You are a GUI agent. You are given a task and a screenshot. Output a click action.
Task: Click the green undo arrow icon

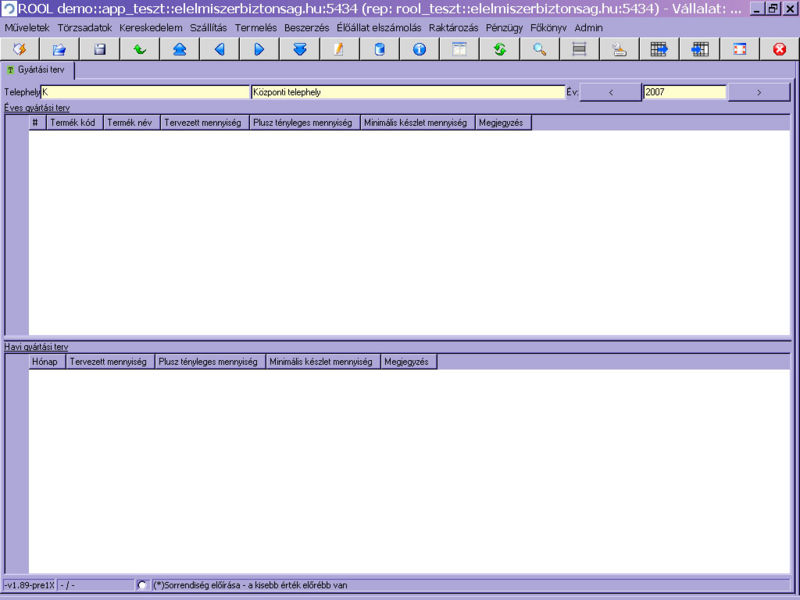pyautogui.click(x=139, y=49)
